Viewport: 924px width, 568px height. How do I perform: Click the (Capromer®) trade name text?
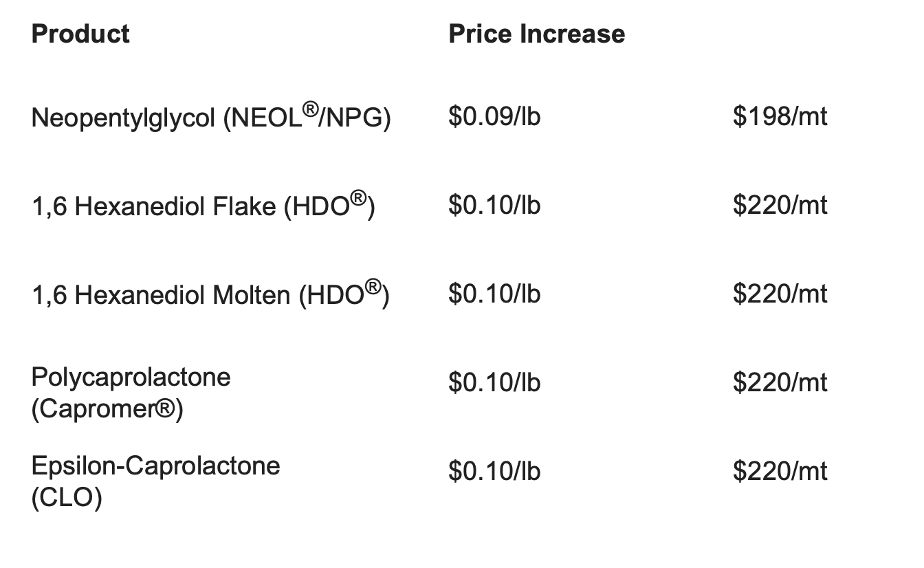107,410
